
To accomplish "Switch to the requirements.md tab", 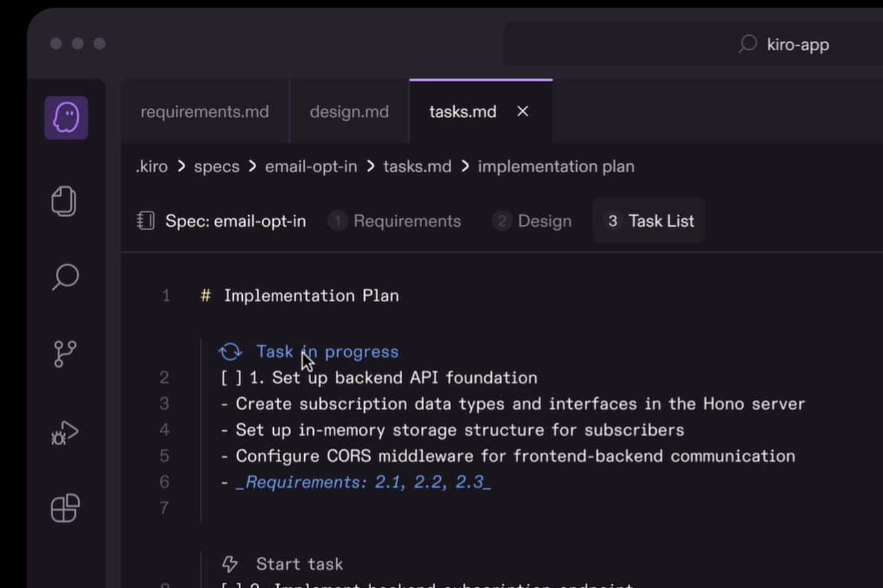I will (205, 112).
